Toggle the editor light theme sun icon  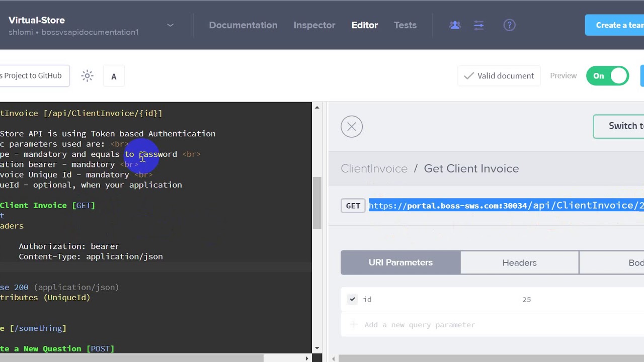click(x=88, y=76)
